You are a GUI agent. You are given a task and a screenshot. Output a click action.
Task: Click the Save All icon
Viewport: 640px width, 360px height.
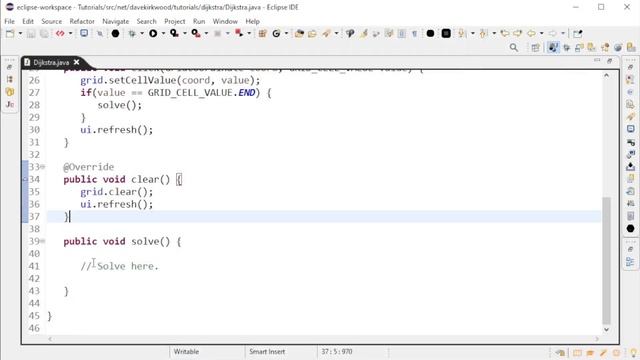coord(44,33)
